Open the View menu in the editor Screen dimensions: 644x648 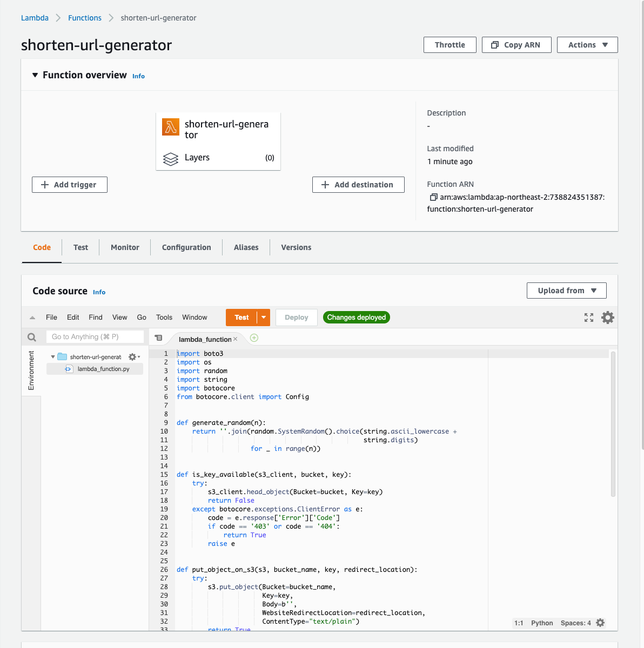coord(119,318)
